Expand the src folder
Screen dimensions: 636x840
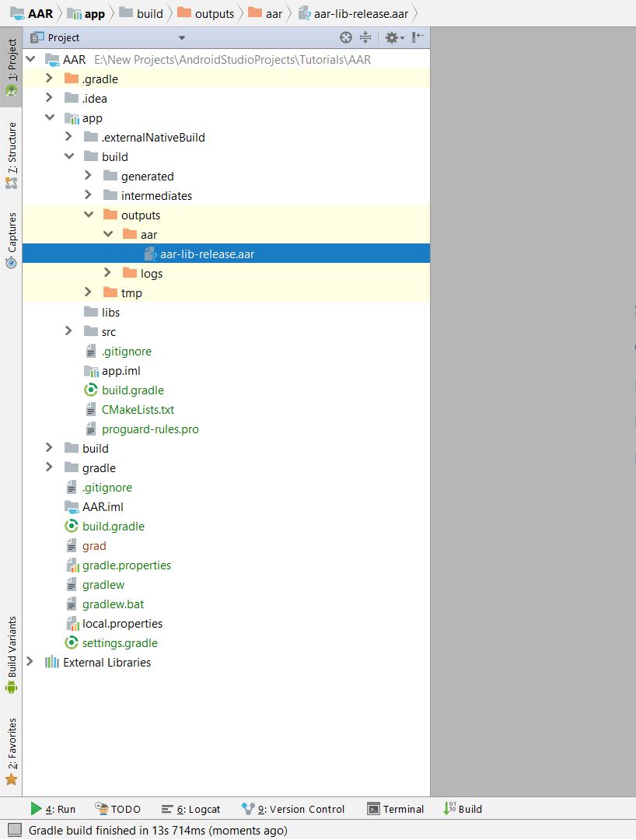[68, 331]
